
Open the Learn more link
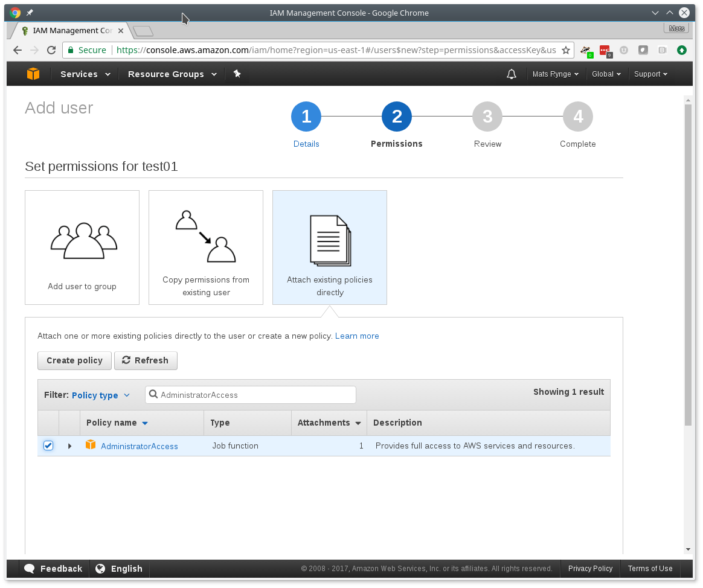coord(357,336)
